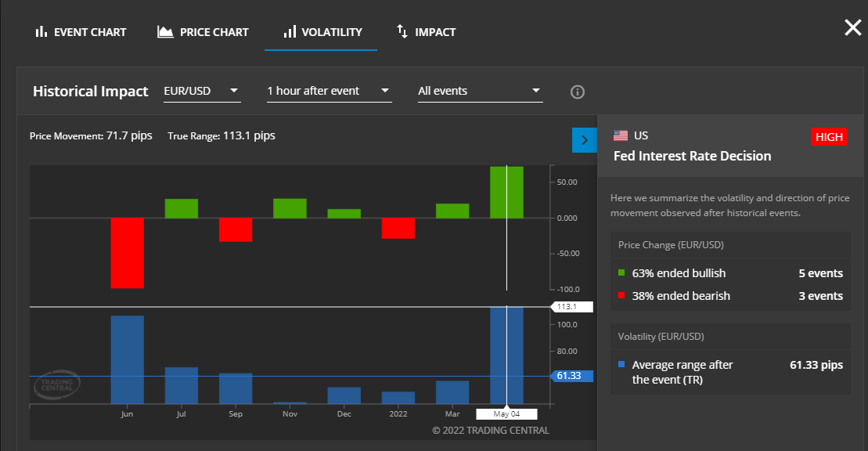Viewport: 868px width, 451px height.
Task: Click the 113.1 value axis label
Action: pos(572,306)
